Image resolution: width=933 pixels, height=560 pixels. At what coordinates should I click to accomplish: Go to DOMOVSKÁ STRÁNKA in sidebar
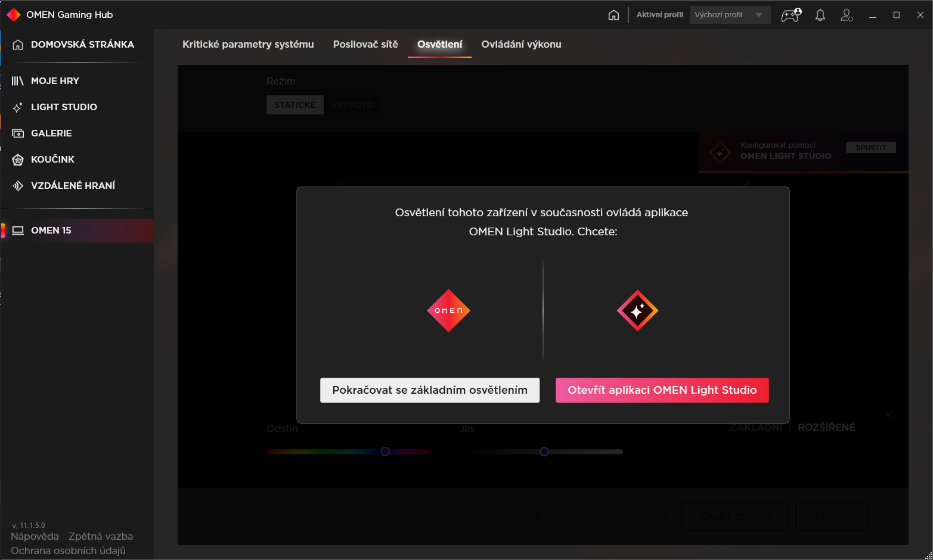(x=82, y=45)
